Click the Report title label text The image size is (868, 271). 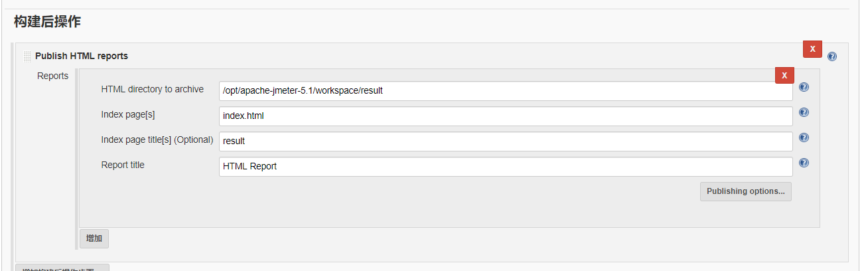[x=123, y=165]
